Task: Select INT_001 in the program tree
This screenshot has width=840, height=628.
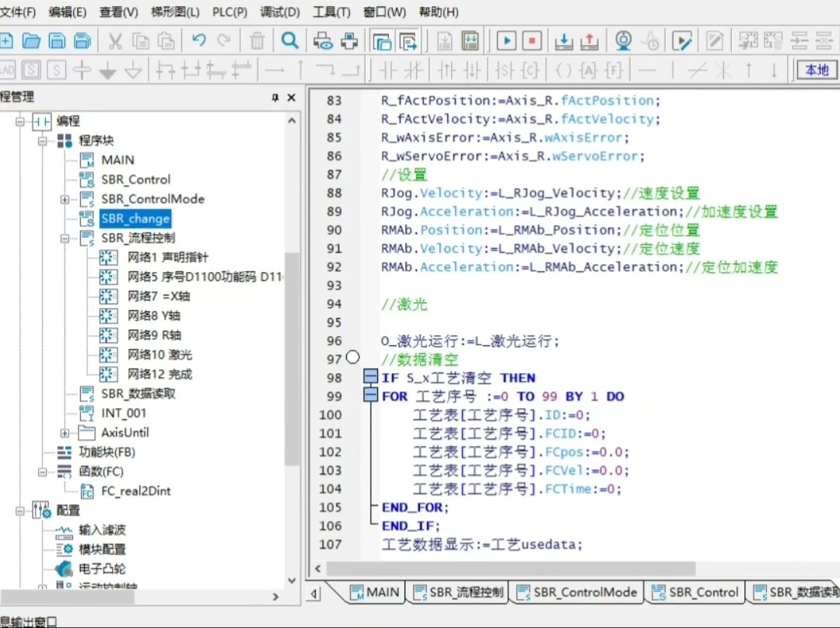Action: click(x=123, y=413)
